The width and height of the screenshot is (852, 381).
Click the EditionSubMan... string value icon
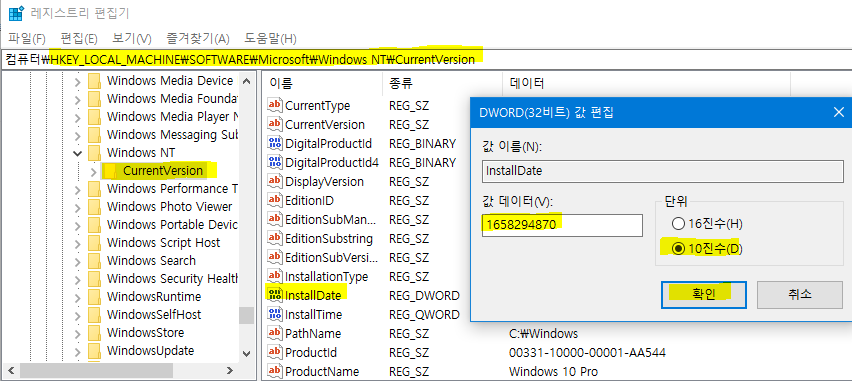point(275,220)
